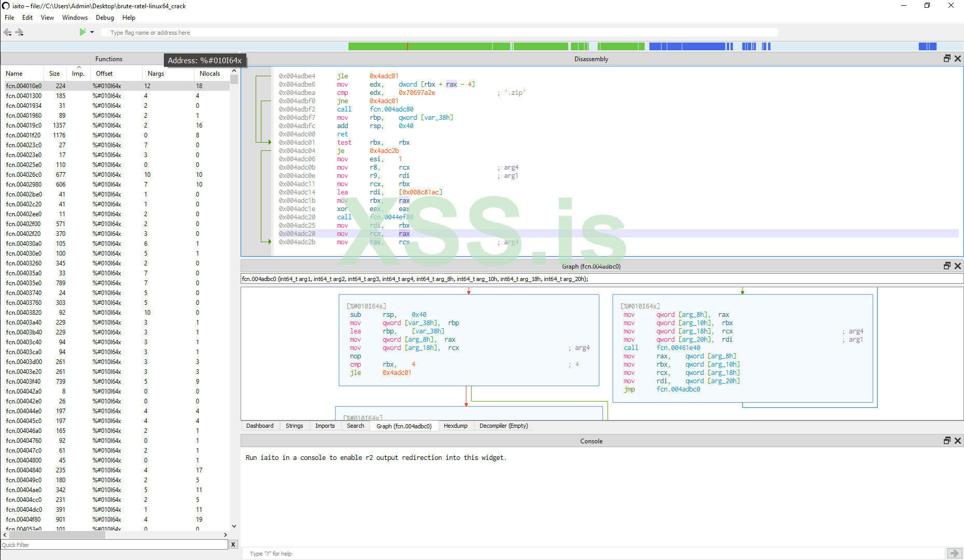Click the far-right blue block in the navigation bar
Image resolution: width=964 pixels, height=560 pixels.
click(927, 46)
